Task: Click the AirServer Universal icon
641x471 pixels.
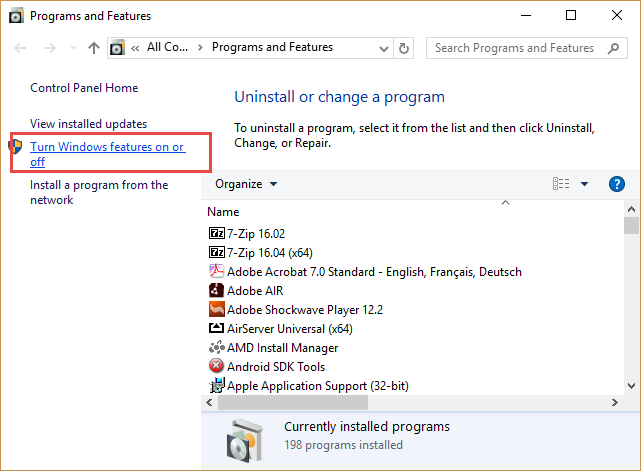Action: 216,328
